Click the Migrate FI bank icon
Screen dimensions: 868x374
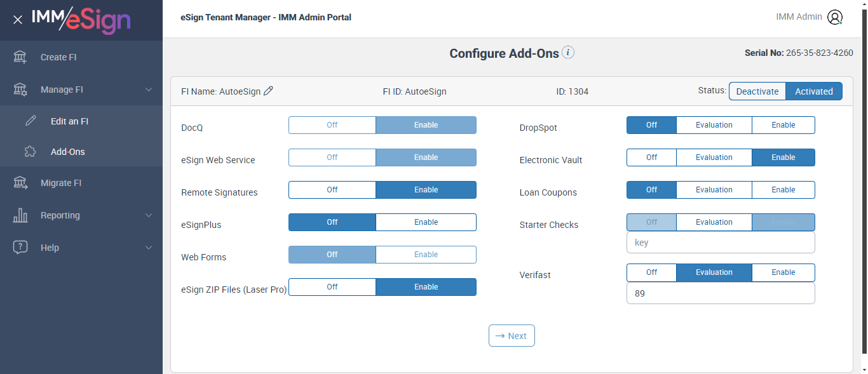20,183
